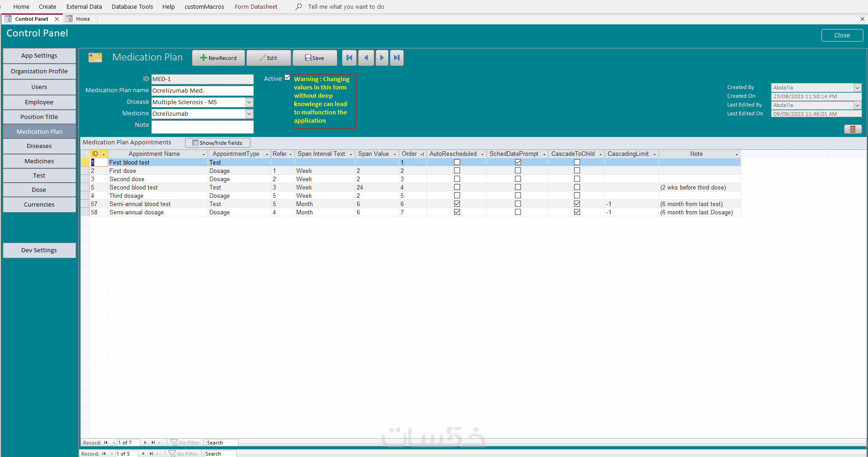This screenshot has width=868, height=457.
Task: Click appointments subform first record nav arrow
Action: point(106,443)
